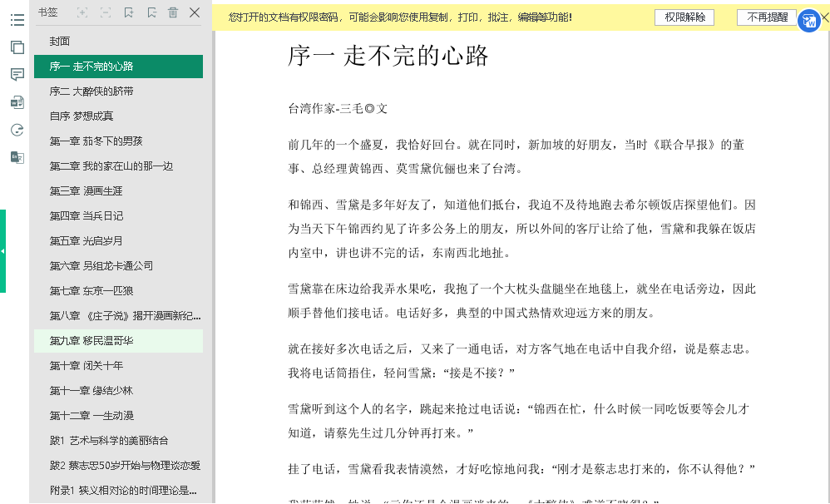Click the 权限解除 button

pyautogui.click(x=684, y=17)
